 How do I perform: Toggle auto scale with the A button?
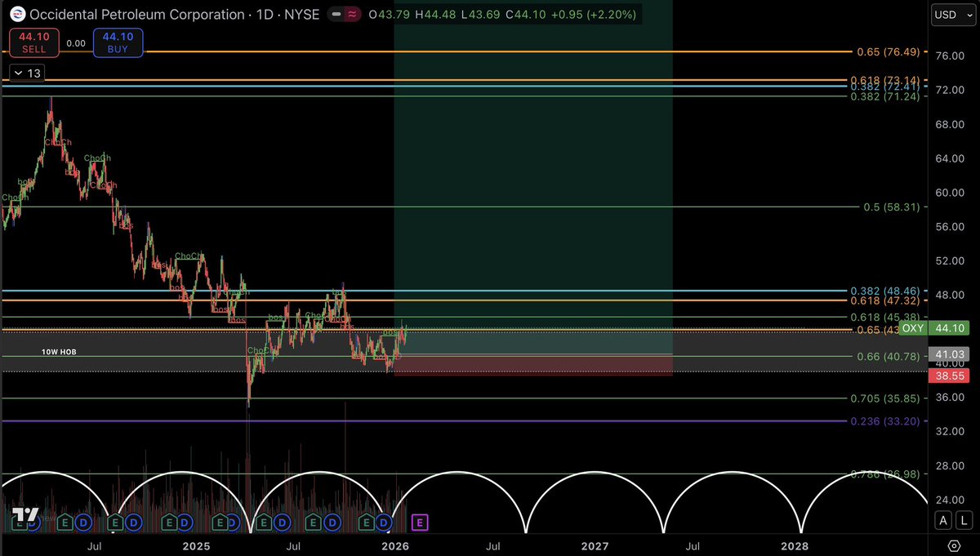[943, 521]
